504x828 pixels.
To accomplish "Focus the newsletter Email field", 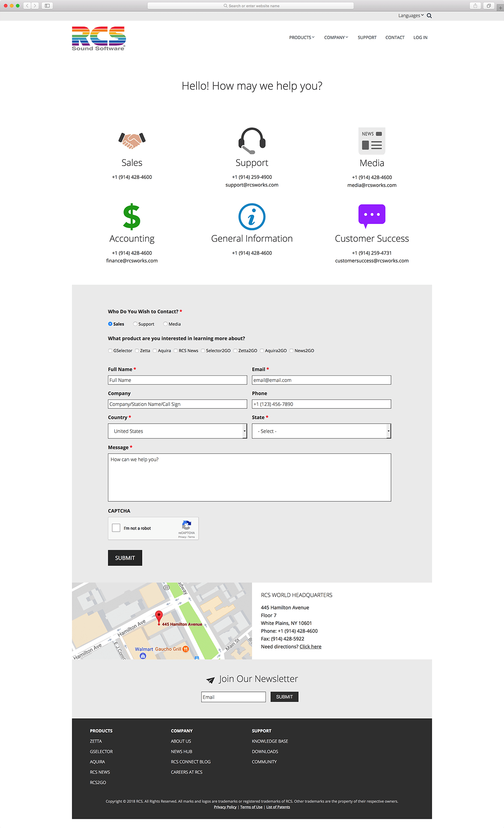I will (234, 697).
